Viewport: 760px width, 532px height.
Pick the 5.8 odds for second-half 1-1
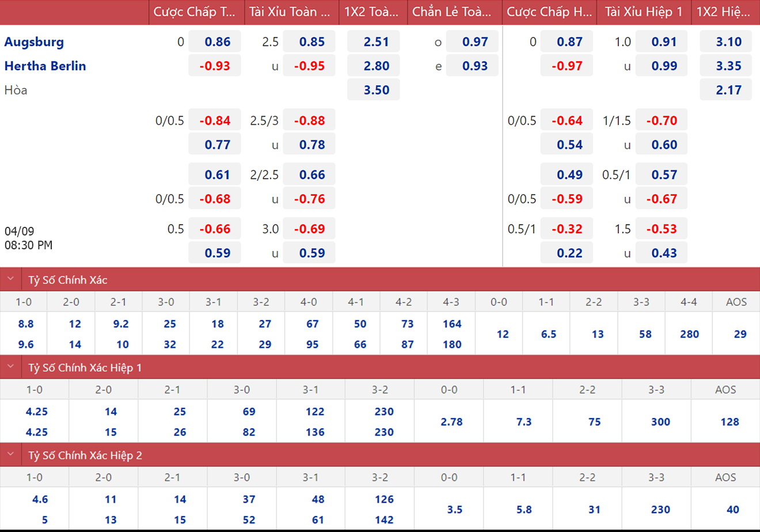point(524,510)
